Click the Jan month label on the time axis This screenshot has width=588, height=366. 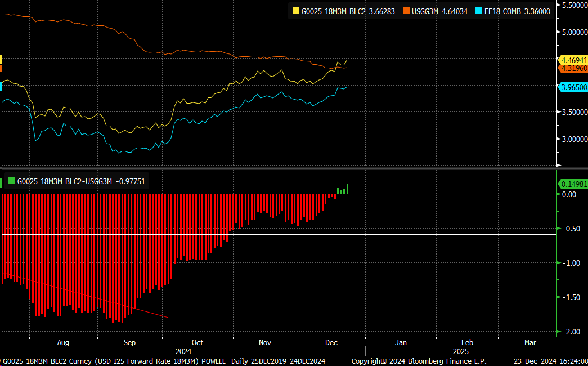point(401,343)
